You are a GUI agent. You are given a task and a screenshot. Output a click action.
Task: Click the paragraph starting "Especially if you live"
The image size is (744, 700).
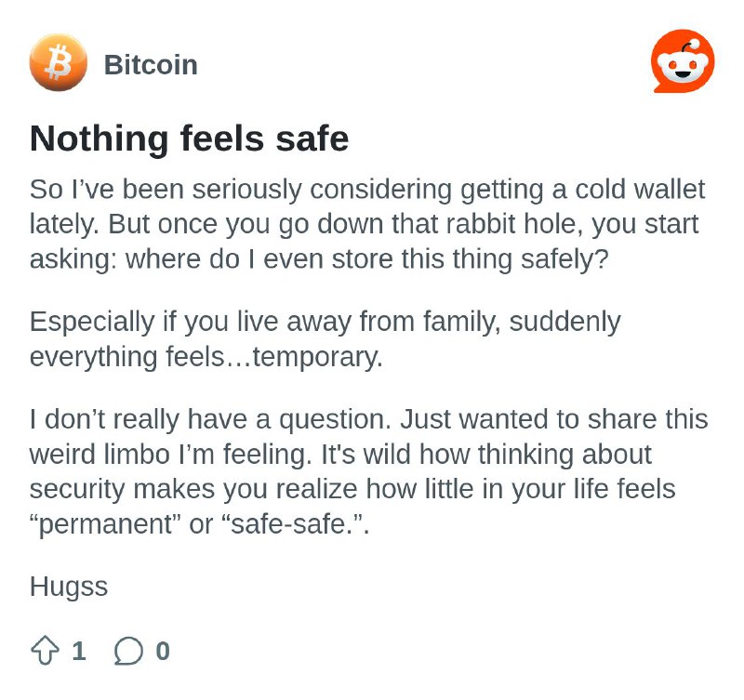325,338
